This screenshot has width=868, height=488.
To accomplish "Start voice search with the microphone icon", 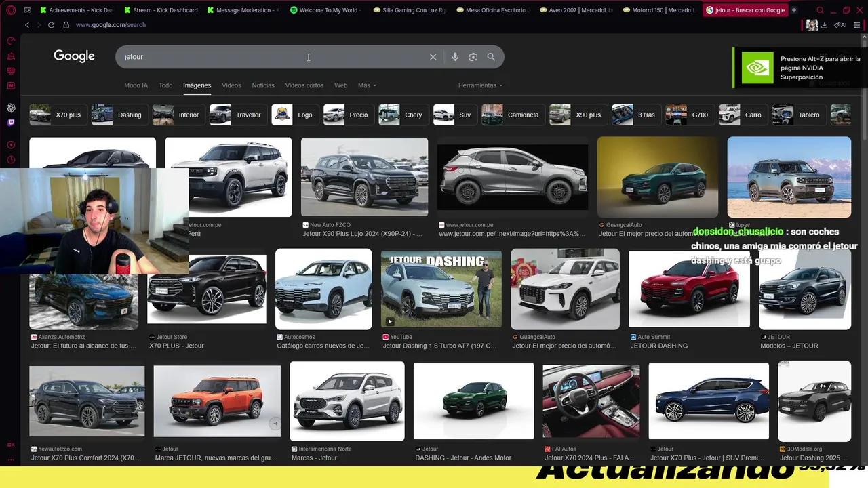I will point(455,57).
